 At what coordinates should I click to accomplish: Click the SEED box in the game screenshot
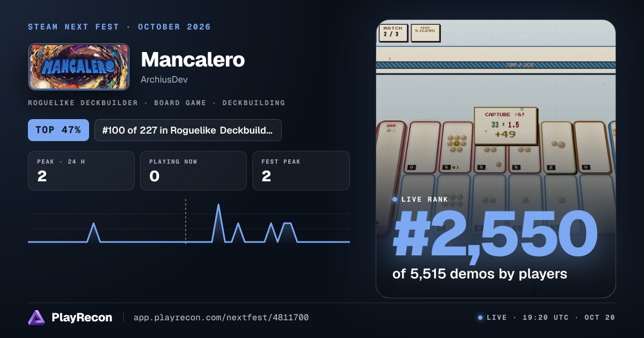click(426, 32)
